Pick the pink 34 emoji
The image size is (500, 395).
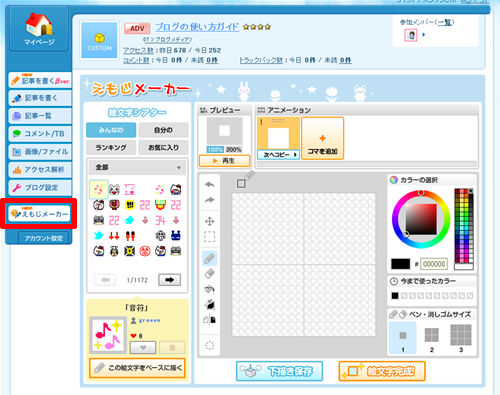click(160, 220)
